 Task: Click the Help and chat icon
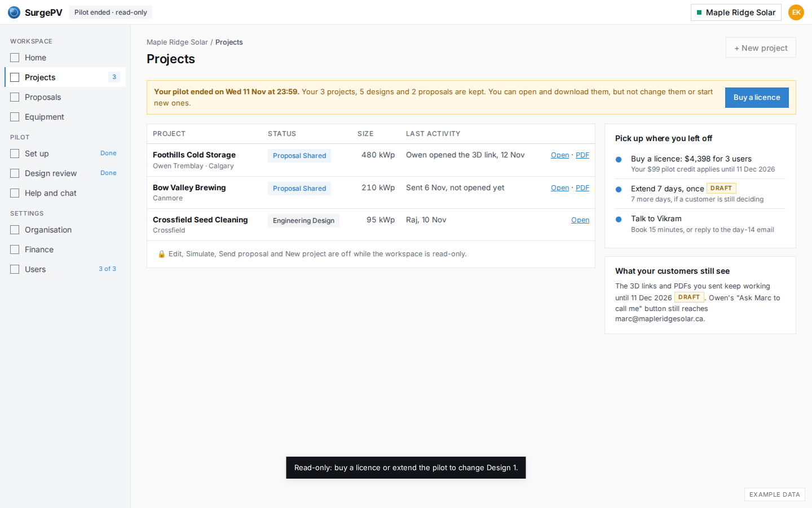[x=15, y=193]
